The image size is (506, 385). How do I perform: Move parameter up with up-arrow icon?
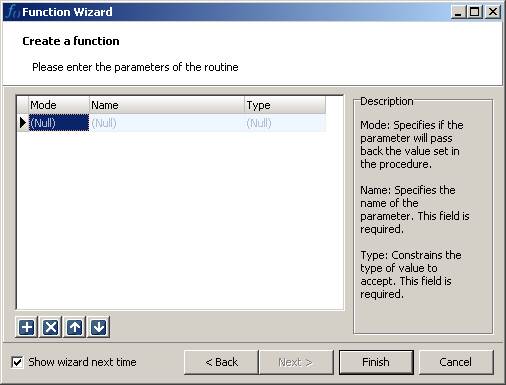coord(75,327)
